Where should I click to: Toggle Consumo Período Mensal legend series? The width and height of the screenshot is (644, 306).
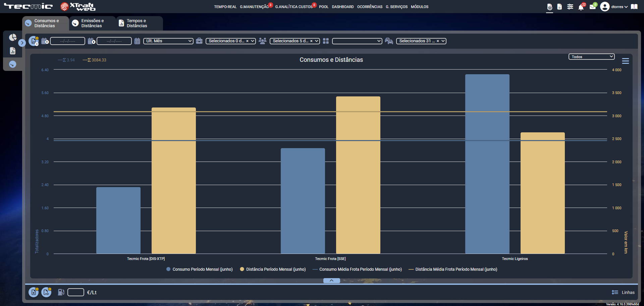point(200,269)
